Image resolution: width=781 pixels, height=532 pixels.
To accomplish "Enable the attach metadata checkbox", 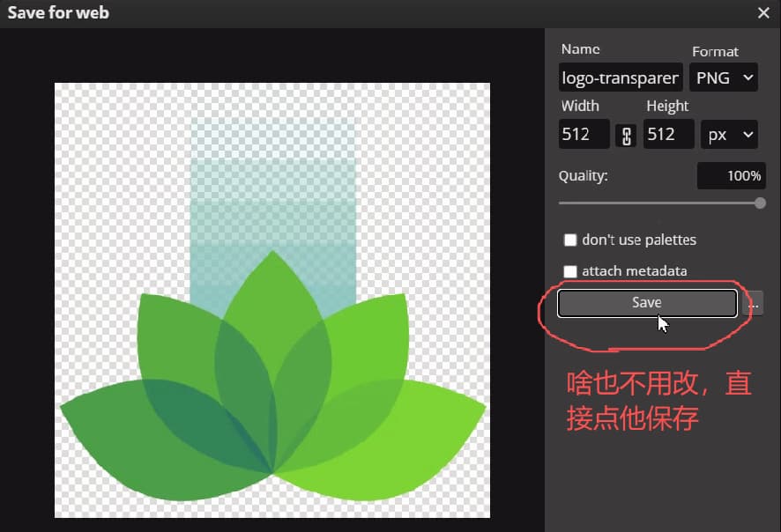I will pos(569,271).
